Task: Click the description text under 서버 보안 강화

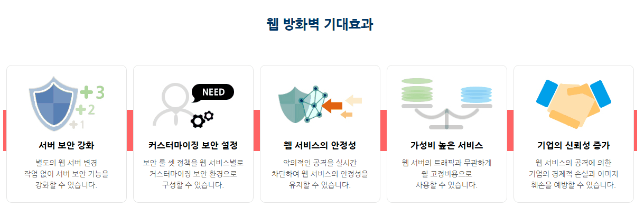Action: coord(67,173)
